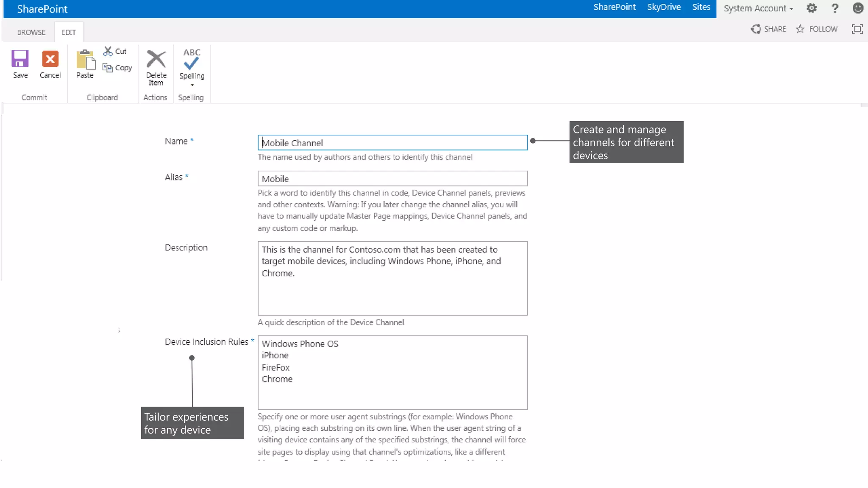Open the SharePoint link in top navigation
Viewport: 868px width, 488px height.
[615, 7]
